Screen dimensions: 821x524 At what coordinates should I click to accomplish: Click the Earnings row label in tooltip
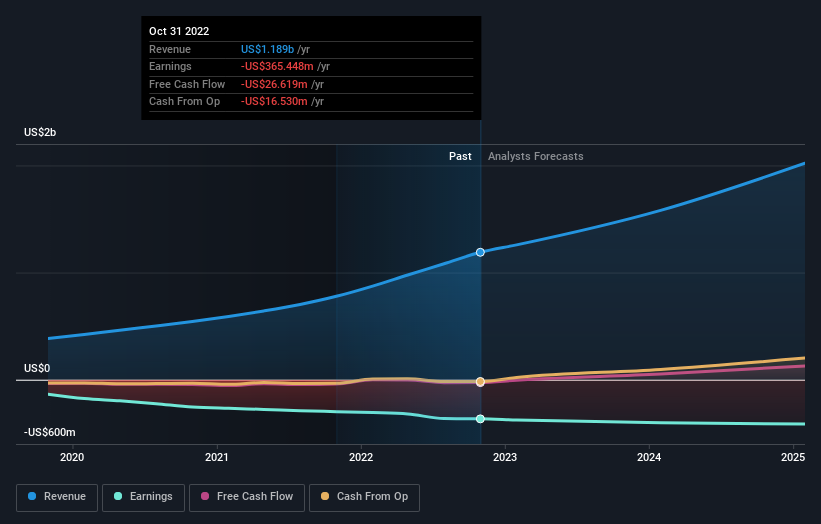tap(170, 66)
